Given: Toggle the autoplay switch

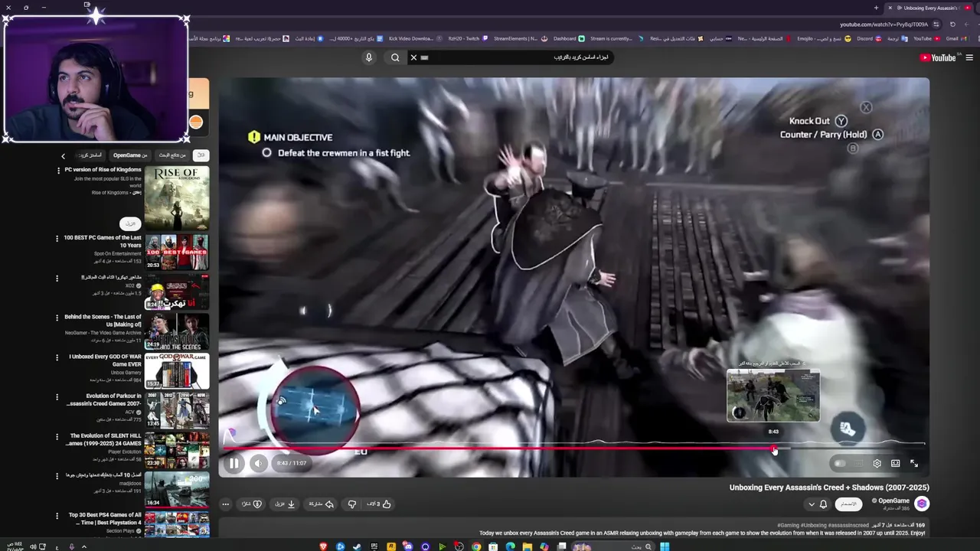Looking at the screenshot, I should [x=840, y=463].
